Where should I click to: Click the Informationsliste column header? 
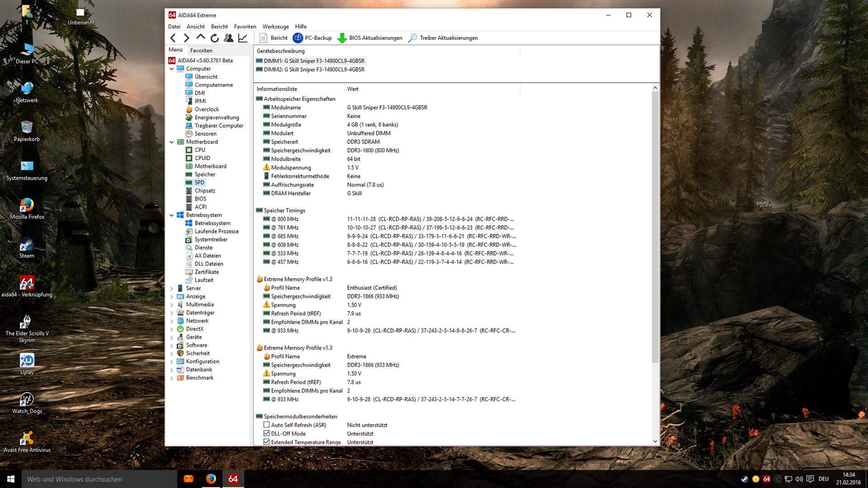(x=299, y=89)
